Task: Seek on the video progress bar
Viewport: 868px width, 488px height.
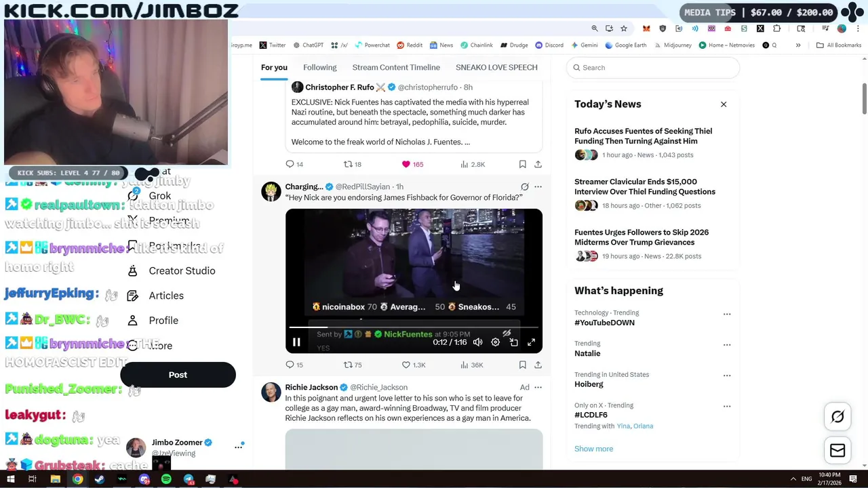Action: (x=414, y=327)
